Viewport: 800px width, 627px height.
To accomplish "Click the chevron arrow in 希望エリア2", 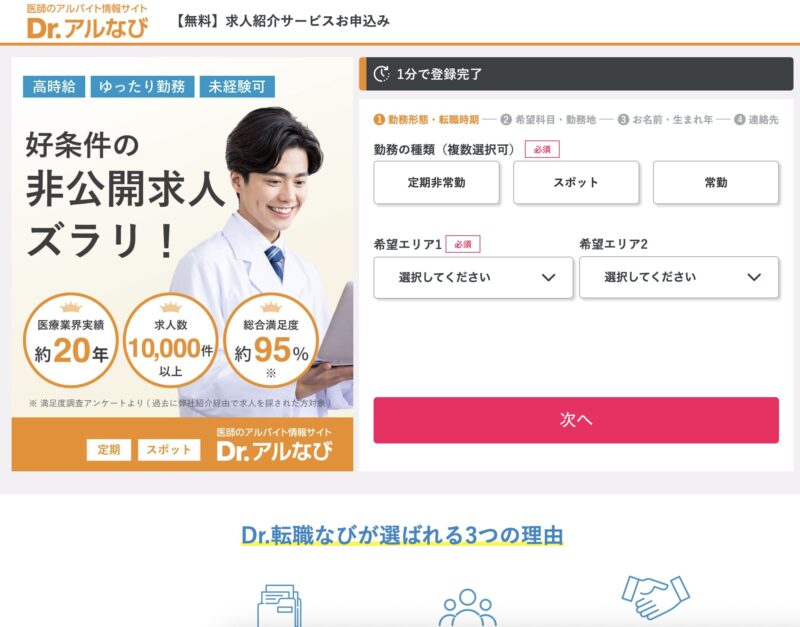I will click(754, 278).
